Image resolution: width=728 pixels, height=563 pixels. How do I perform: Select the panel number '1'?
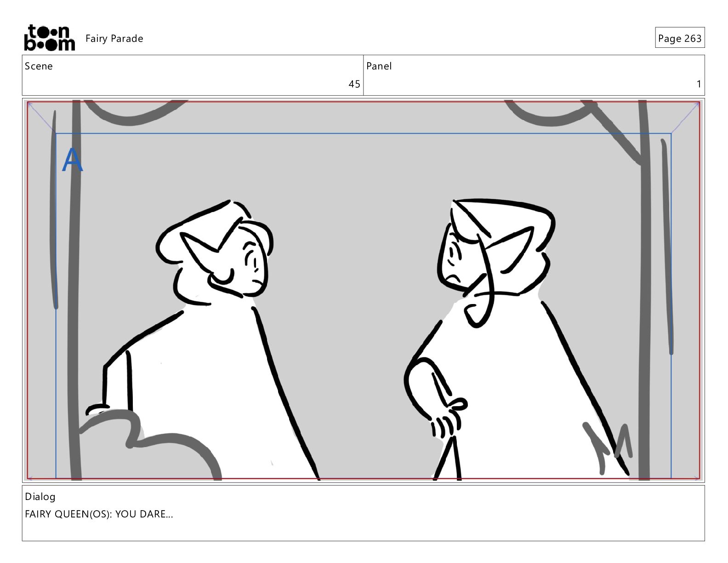click(699, 84)
